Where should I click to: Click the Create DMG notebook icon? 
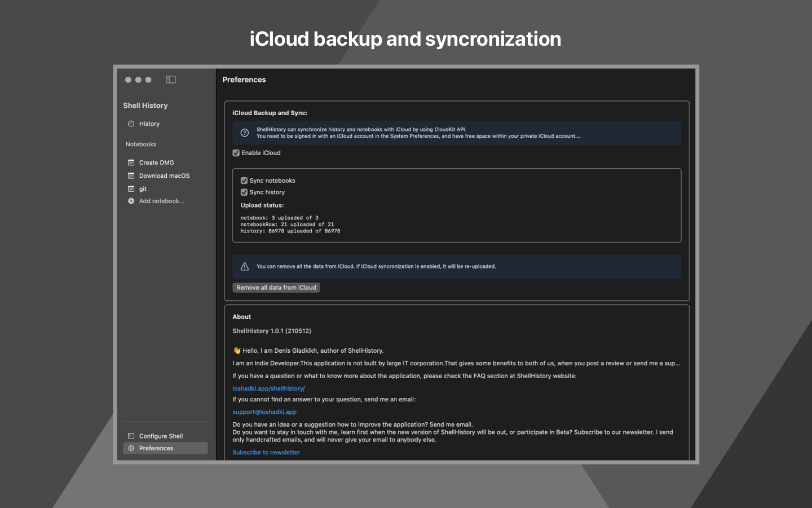pyautogui.click(x=131, y=163)
